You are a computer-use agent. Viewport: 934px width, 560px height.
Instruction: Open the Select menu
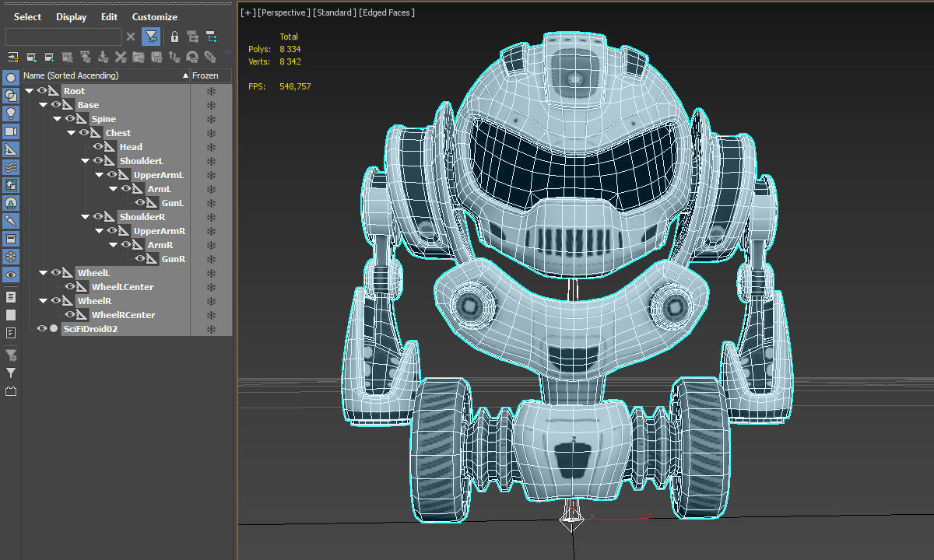coord(28,17)
